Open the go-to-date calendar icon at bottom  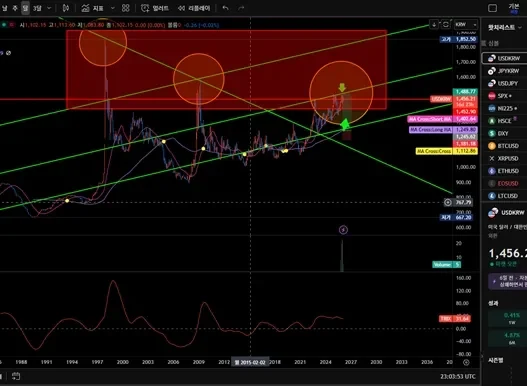16,376
